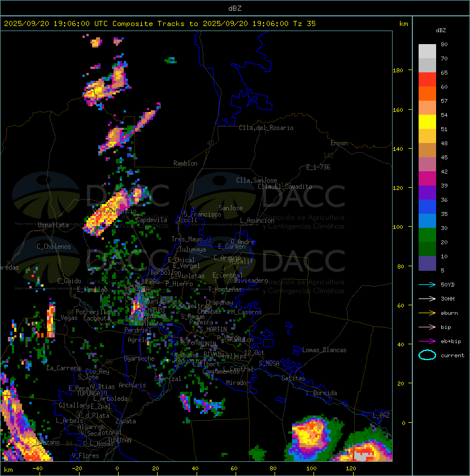The image size is (470, 476).
Task: Pick the bright green swatch in dBZ scale
Action: pos(427,235)
